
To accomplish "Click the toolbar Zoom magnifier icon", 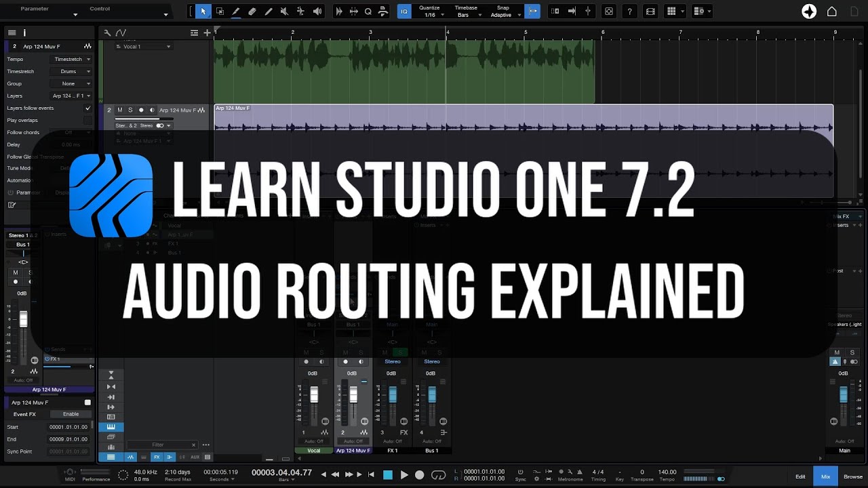I will 368,12.
